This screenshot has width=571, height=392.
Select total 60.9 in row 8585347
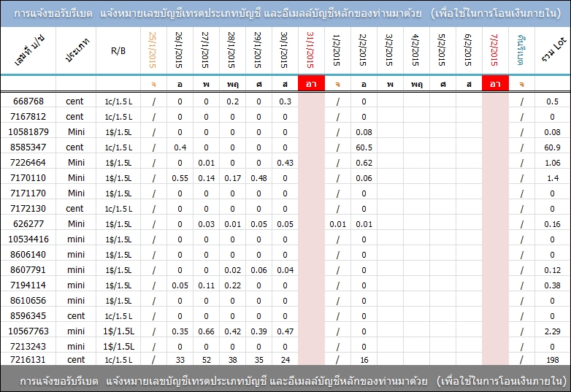tap(553, 147)
